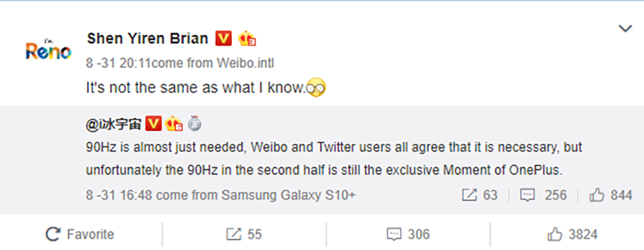Open Shen Yiren Brian's profile name
Screen dimensions: 644x250
point(148,39)
